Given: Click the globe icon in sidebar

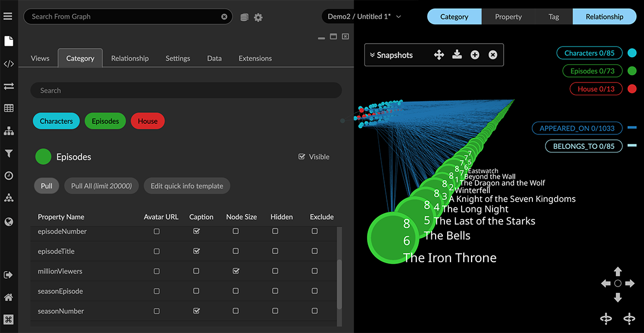Looking at the screenshot, I should coord(8,222).
